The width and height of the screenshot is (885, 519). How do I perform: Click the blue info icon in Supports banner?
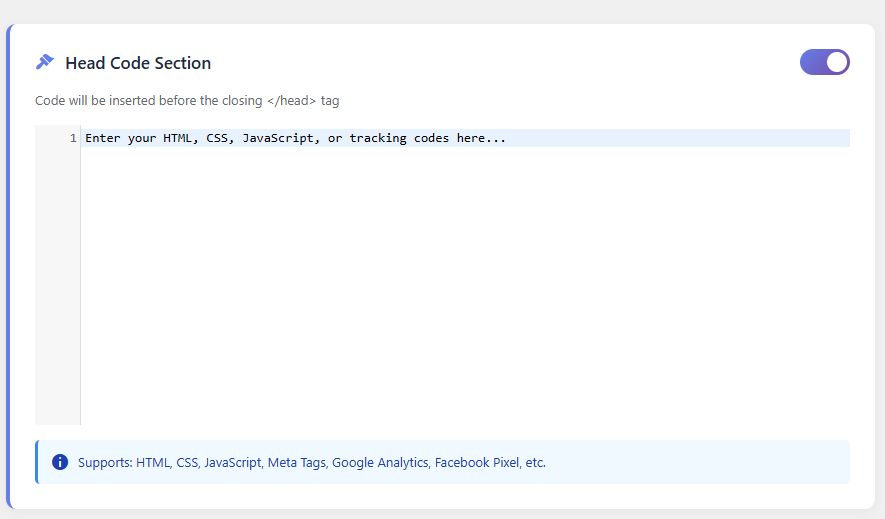pos(60,462)
